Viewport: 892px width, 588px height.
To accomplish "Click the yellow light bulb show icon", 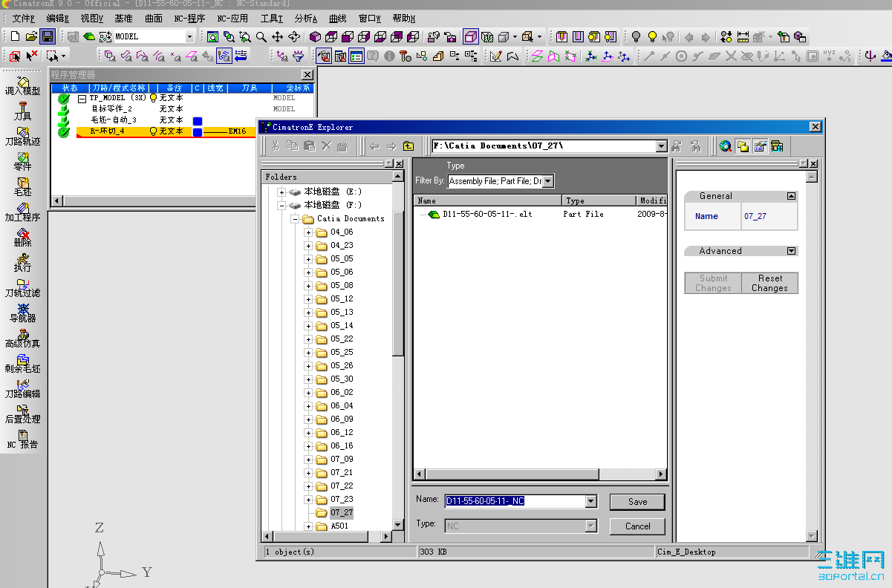I will (x=652, y=36).
